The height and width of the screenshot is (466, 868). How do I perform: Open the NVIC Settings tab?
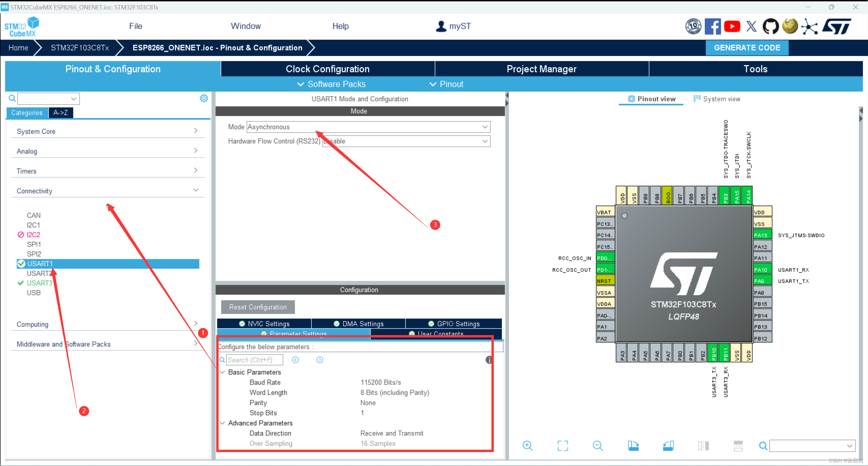(264, 324)
